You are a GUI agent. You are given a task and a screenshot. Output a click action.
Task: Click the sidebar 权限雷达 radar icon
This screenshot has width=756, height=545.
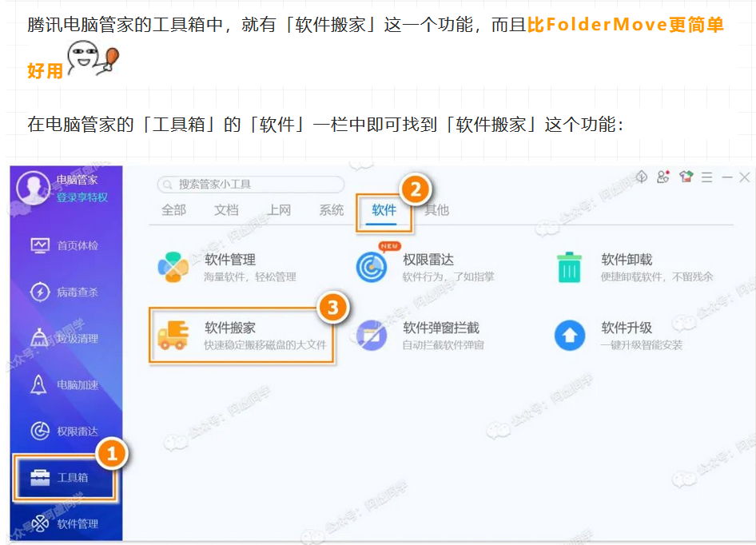point(40,431)
